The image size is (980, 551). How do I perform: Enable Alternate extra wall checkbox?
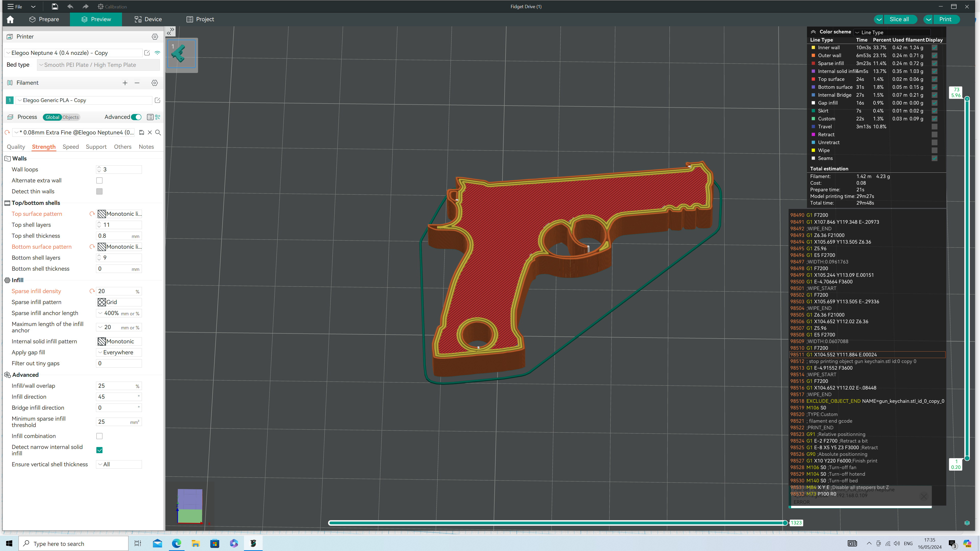[x=99, y=181]
